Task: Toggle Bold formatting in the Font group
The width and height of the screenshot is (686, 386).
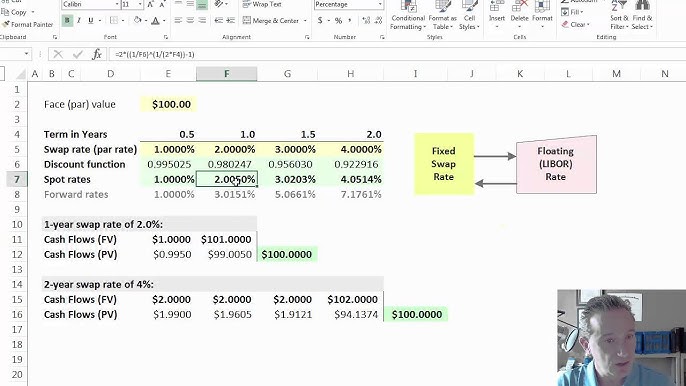Action: coord(67,21)
